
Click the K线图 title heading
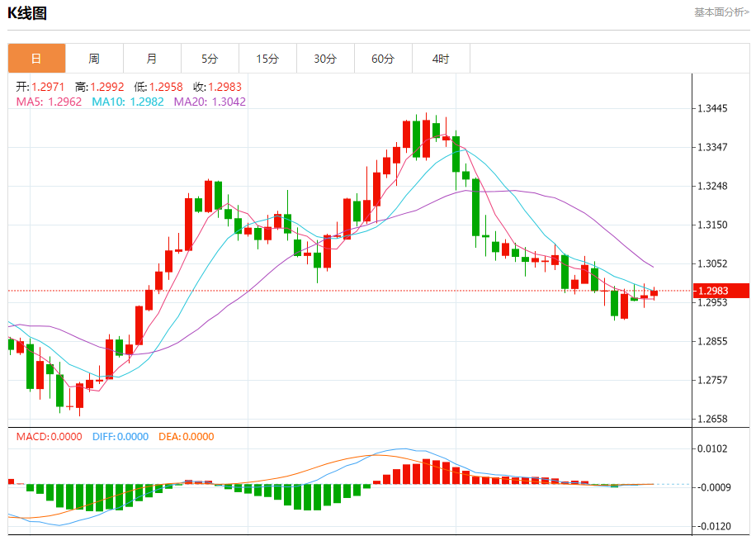point(27,13)
